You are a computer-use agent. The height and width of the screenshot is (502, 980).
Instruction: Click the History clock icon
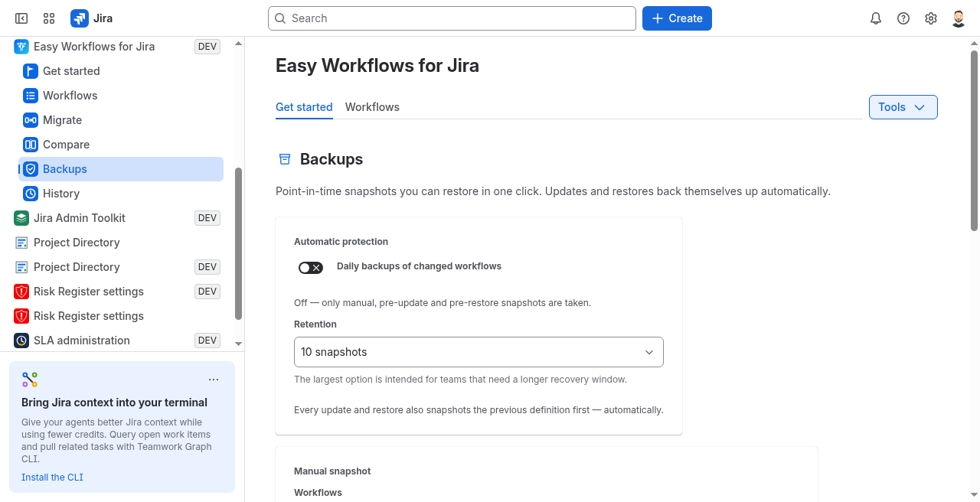tap(31, 194)
